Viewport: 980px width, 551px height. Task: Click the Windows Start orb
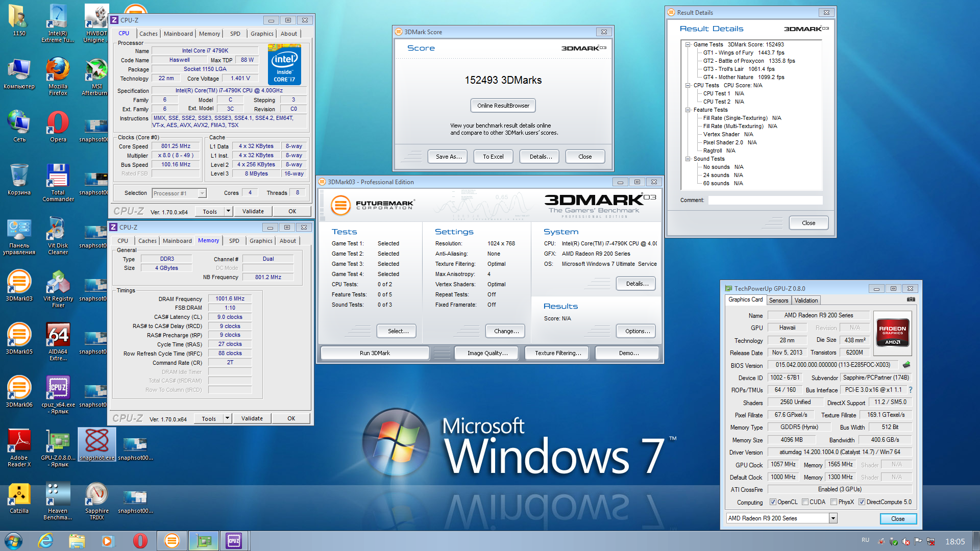click(14, 541)
